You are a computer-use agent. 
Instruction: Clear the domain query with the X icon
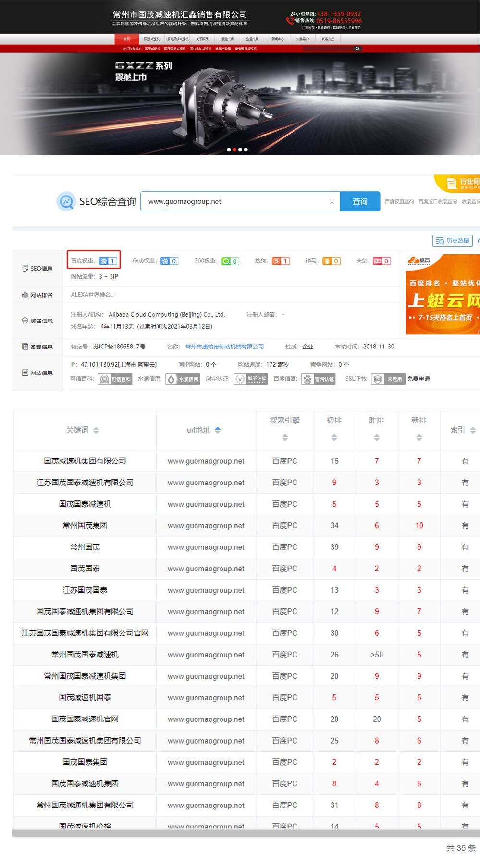(x=332, y=202)
